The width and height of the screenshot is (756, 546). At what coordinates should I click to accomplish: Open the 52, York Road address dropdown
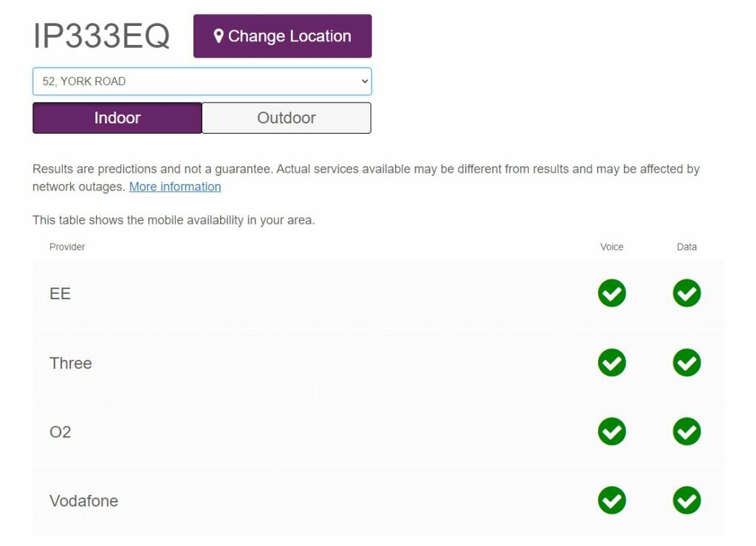202,81
